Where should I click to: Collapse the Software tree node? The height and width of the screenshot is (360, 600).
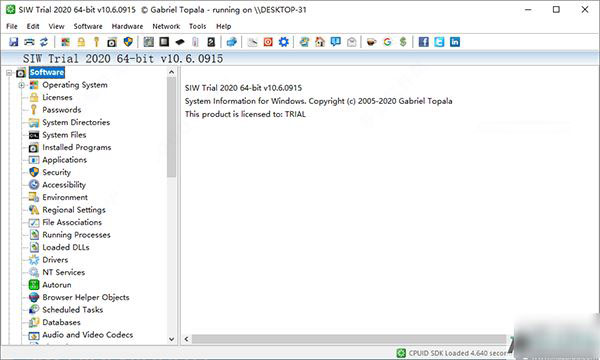coord(9,72)
